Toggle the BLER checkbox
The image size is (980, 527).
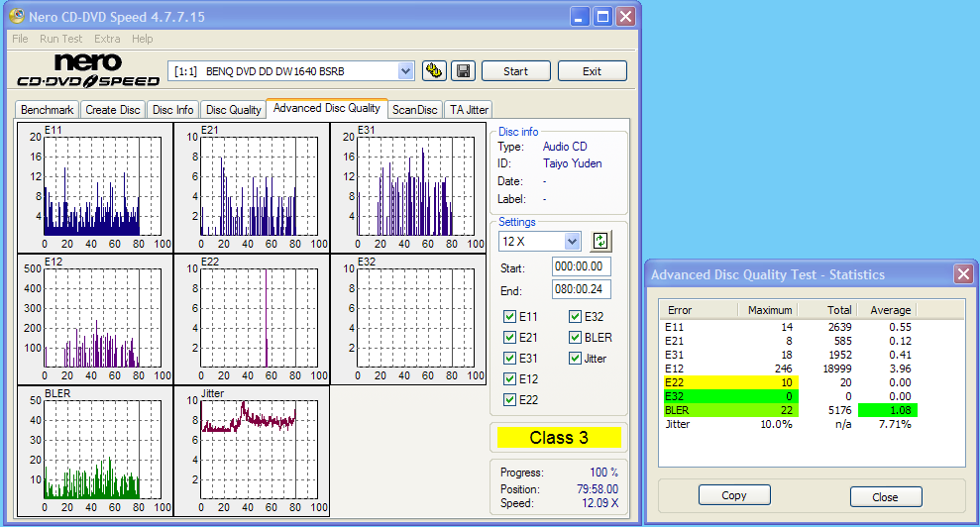coord(576,338)
